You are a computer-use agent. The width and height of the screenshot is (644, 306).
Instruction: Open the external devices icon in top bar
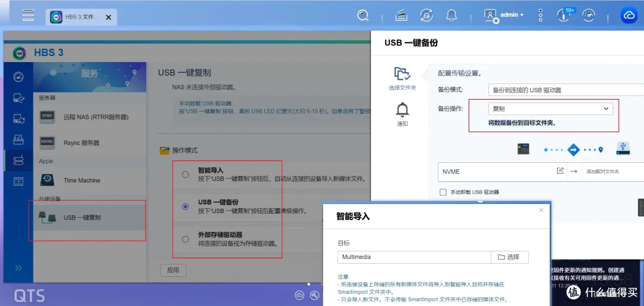click(427, 16)
